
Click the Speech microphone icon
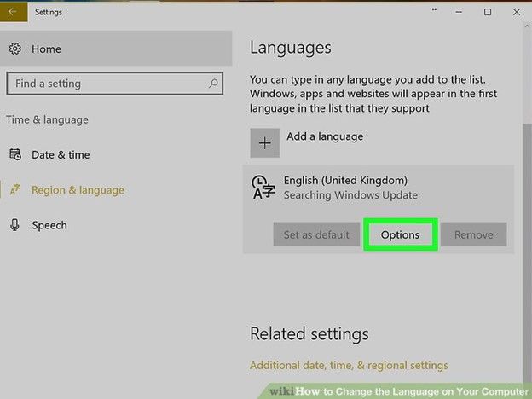14,225
